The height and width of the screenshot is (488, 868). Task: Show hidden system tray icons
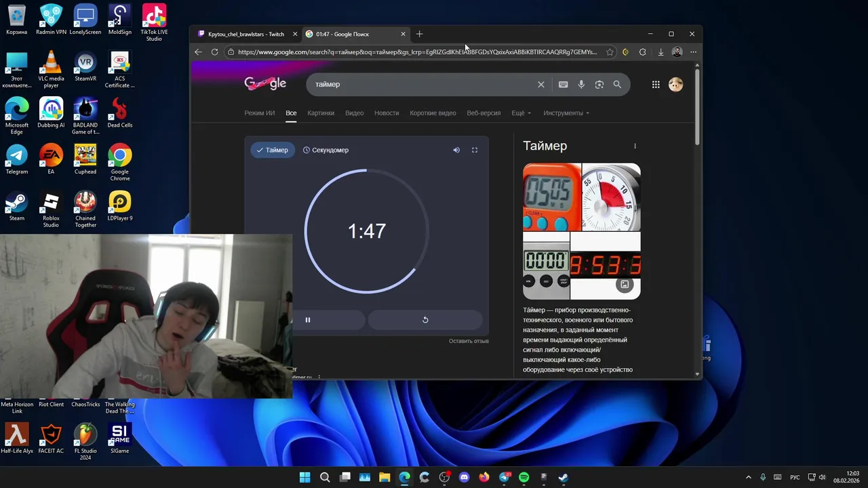749,477
